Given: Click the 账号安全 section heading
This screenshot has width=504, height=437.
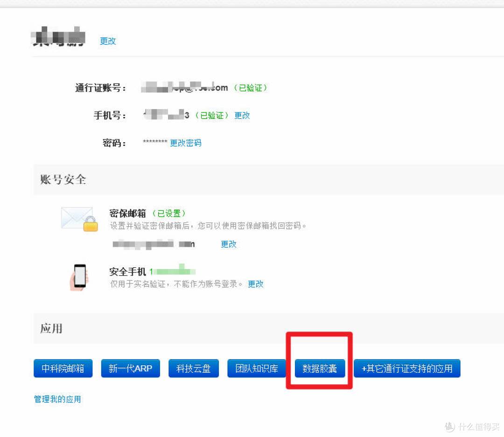Looking at the screenshot, I should point(63,179).
